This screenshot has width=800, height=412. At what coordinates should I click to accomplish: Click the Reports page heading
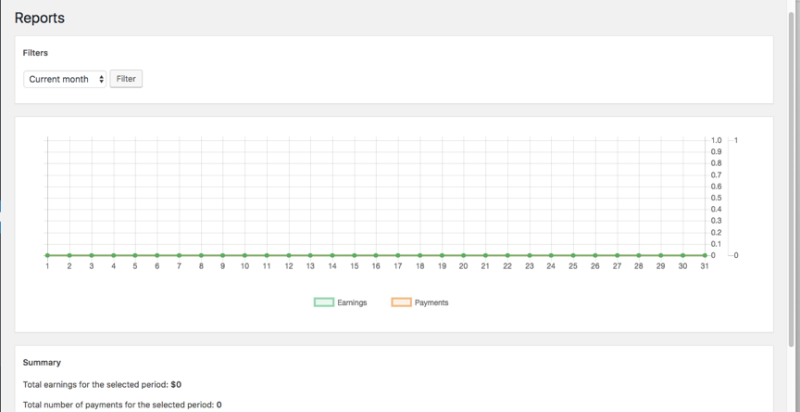pyautogui.click(x=40, y=16)
